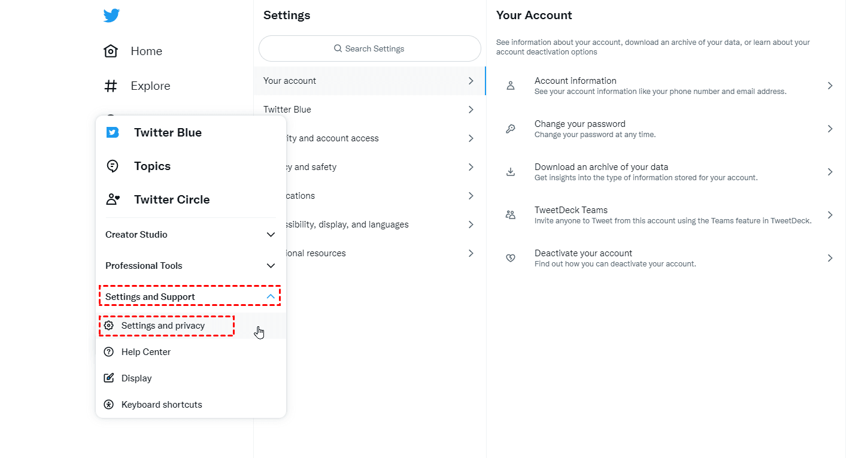Click the Twitter Blue badge icon
The width and height of the screenshot is (868, 458).
point(113,133)
